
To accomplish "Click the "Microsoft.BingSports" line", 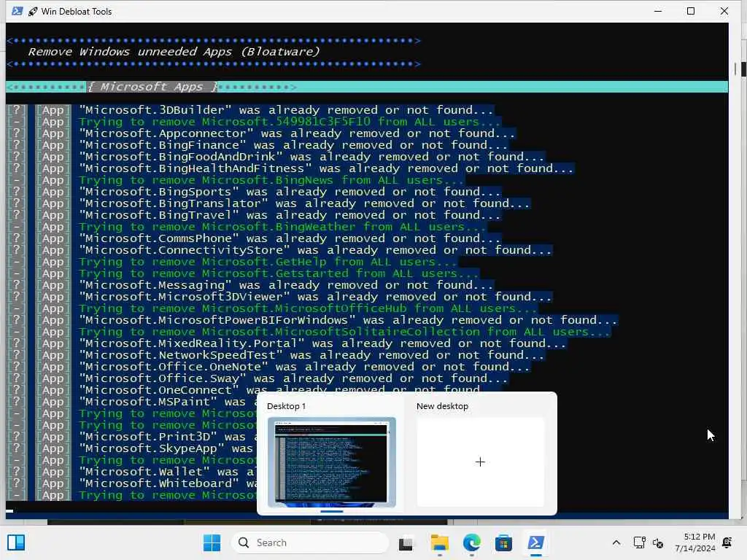I will click(x=290, y=192).
